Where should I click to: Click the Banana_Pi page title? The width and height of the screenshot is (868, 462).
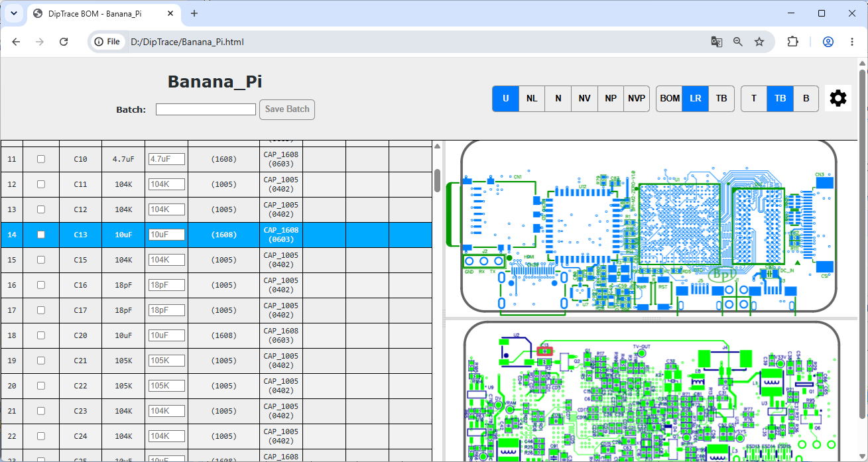[215, 82]
